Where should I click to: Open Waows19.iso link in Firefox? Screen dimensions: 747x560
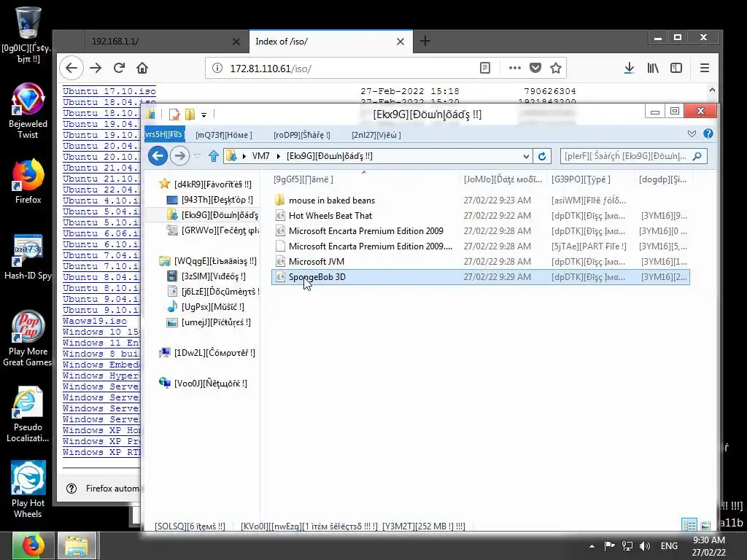pyautogui.click(x=95, y=321)
